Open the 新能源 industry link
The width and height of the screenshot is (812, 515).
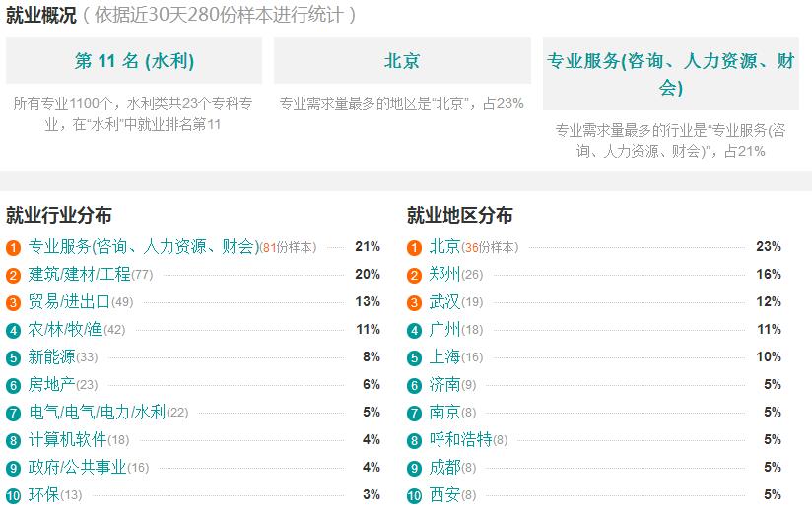52,356
